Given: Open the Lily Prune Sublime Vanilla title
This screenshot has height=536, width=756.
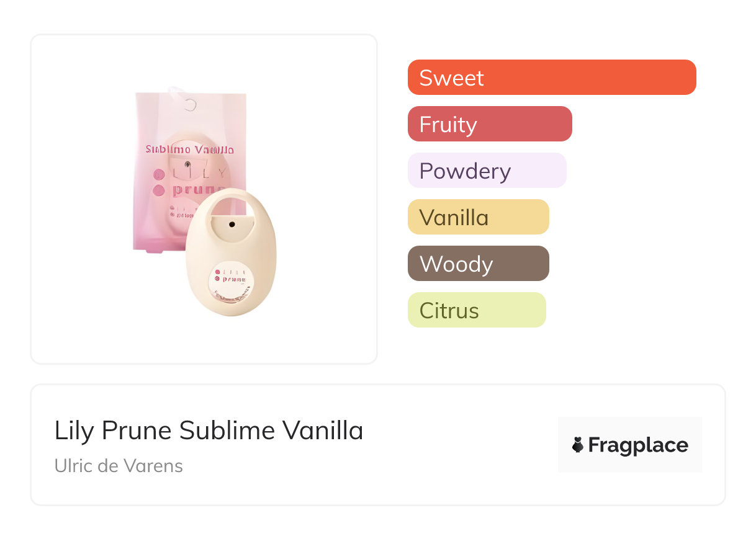Looking at the screenshot, I should (209, 431).
